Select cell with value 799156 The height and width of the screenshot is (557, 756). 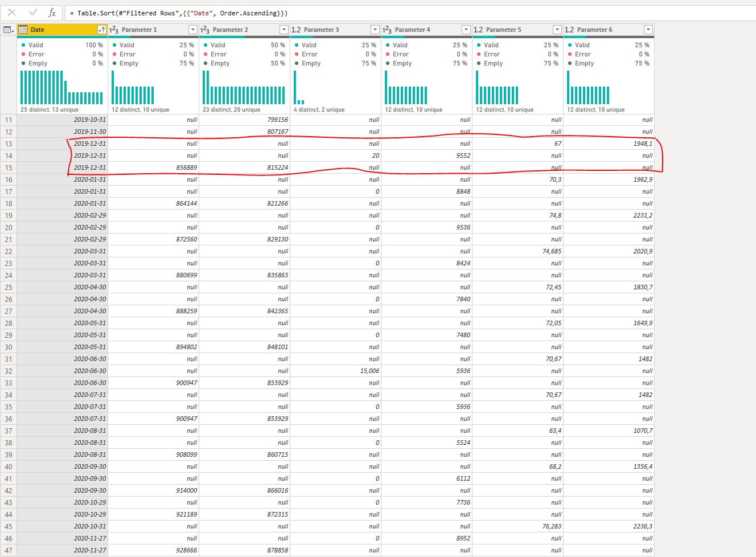click(244, 120)
